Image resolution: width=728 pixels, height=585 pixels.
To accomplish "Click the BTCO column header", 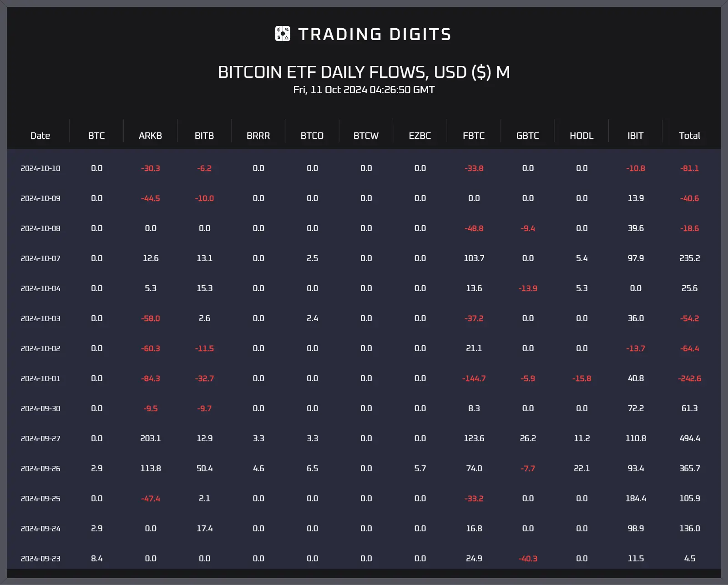I will click(312, 136).
